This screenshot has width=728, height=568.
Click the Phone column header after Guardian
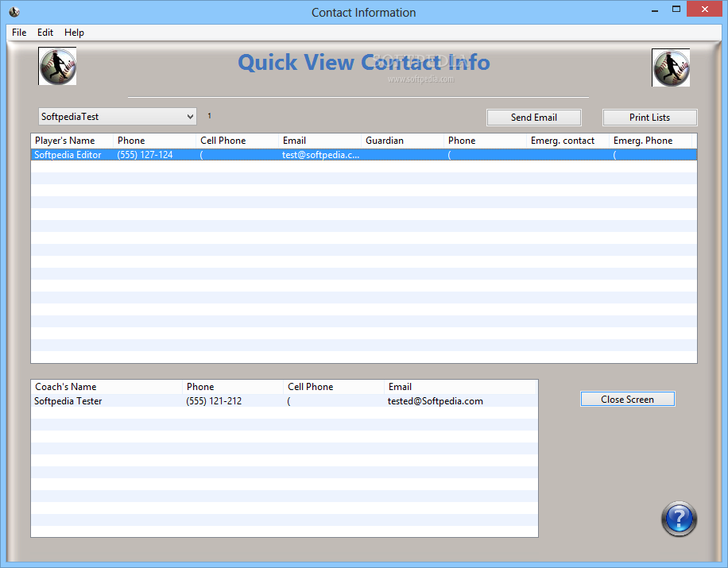tap(485, 141)
